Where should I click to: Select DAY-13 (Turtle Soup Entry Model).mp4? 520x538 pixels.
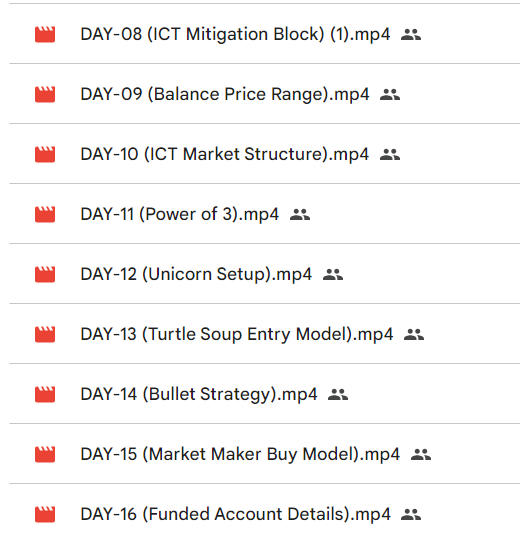coord(237,335)
